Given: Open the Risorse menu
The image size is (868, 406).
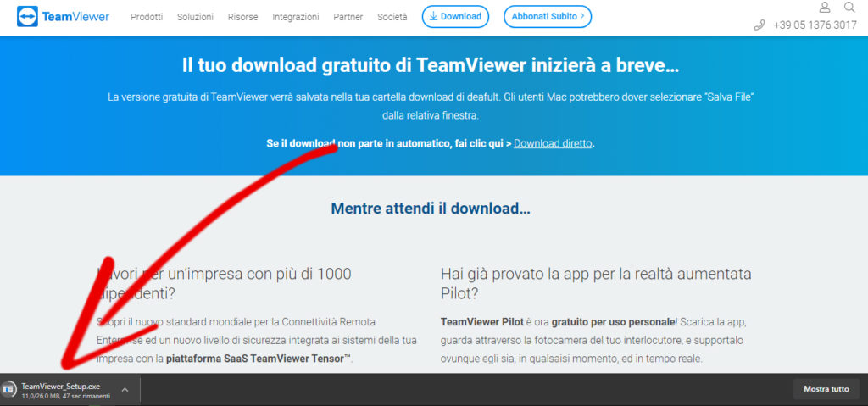Looking at the screenshot, I should 242,17.
